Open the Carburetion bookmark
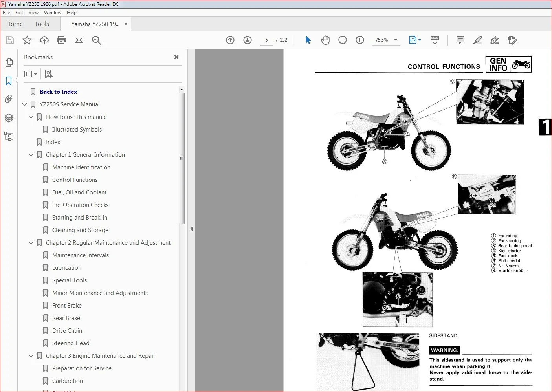 pos(68,381)
